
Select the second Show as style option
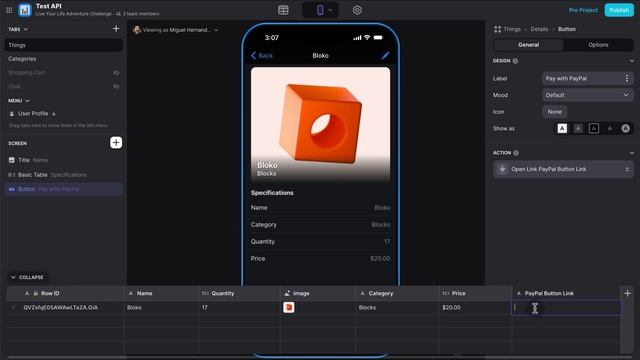578,129
